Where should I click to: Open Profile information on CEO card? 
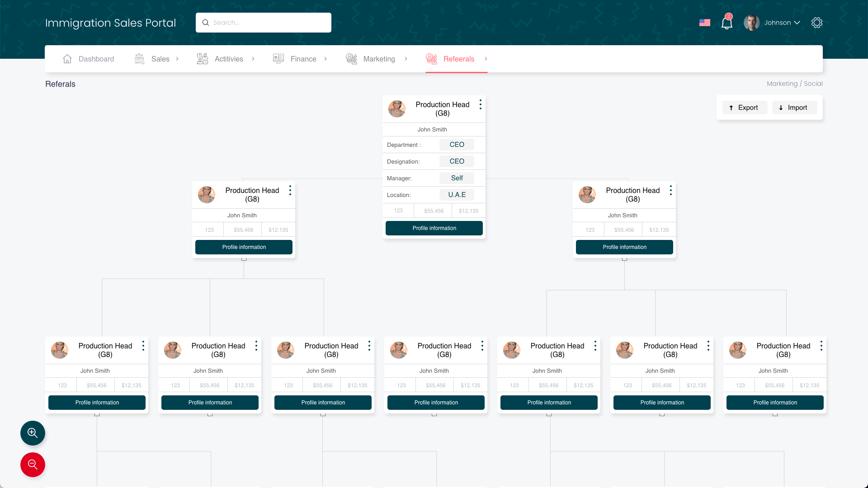[434, 228]
